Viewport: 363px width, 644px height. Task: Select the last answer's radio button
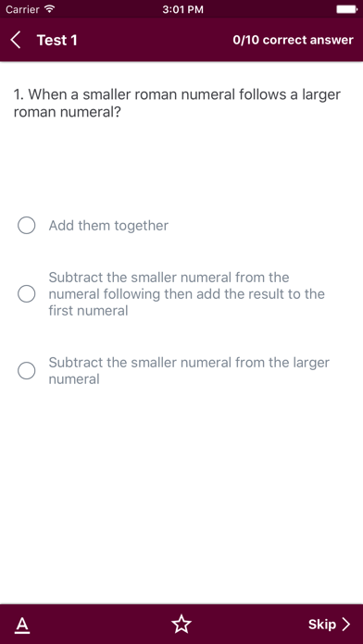tap(26, 370)
